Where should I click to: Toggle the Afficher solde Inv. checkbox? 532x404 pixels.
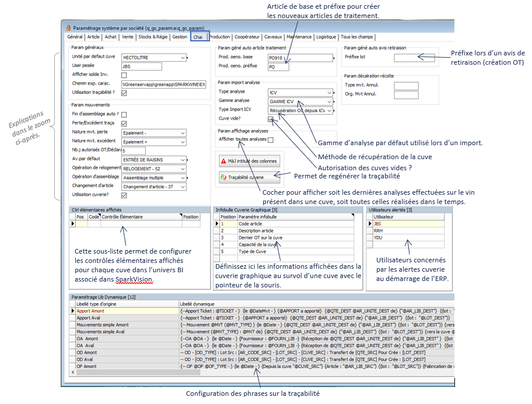pyautogui.click(x=124, y=75)
